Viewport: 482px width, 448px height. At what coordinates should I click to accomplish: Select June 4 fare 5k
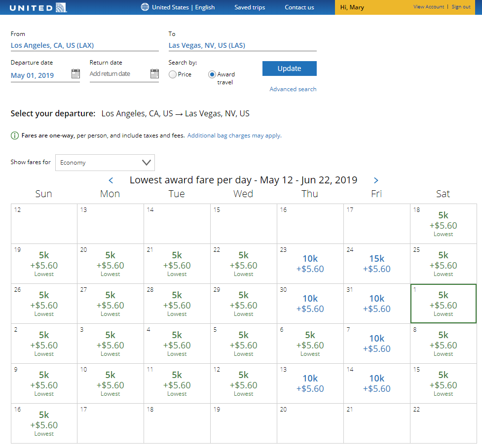click(x=177, y=344)
